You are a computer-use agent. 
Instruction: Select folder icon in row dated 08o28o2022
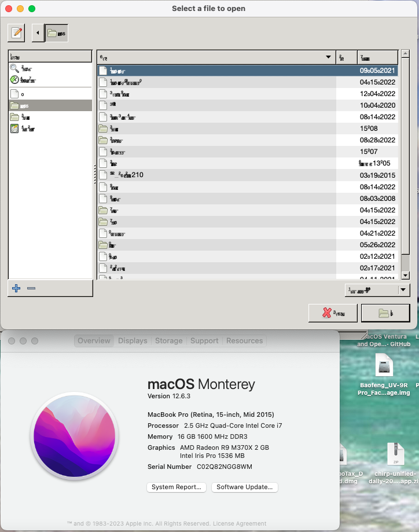coord(103,140)
